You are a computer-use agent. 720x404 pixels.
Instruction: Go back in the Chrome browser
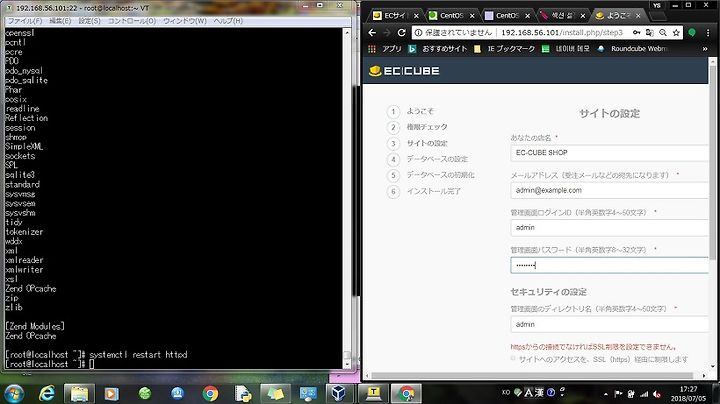372,33
